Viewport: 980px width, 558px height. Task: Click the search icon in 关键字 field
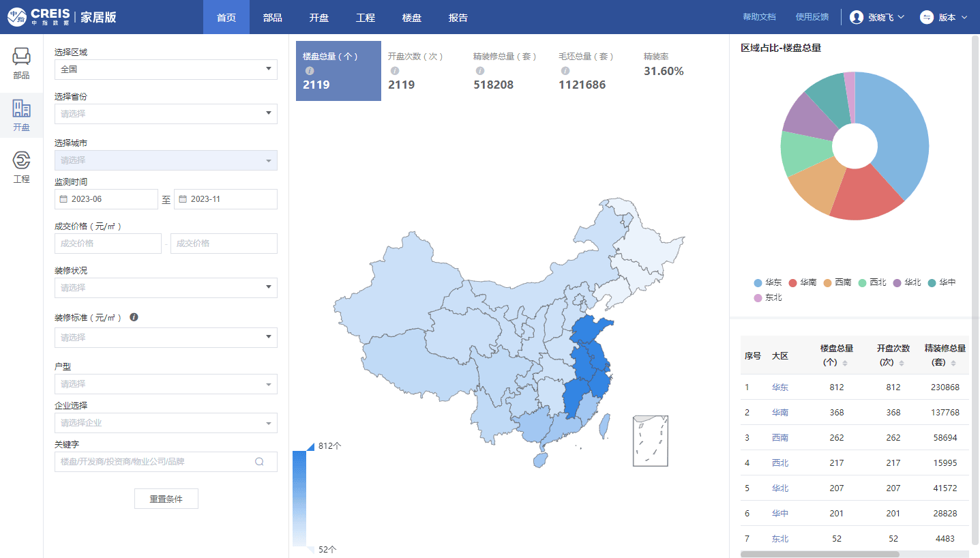(x=259, y=462)
